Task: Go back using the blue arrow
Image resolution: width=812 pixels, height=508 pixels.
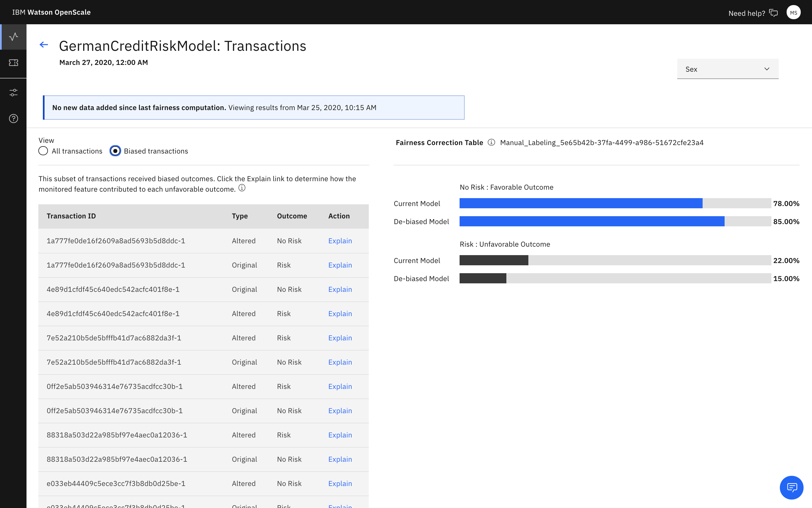Action: [44, 45]
